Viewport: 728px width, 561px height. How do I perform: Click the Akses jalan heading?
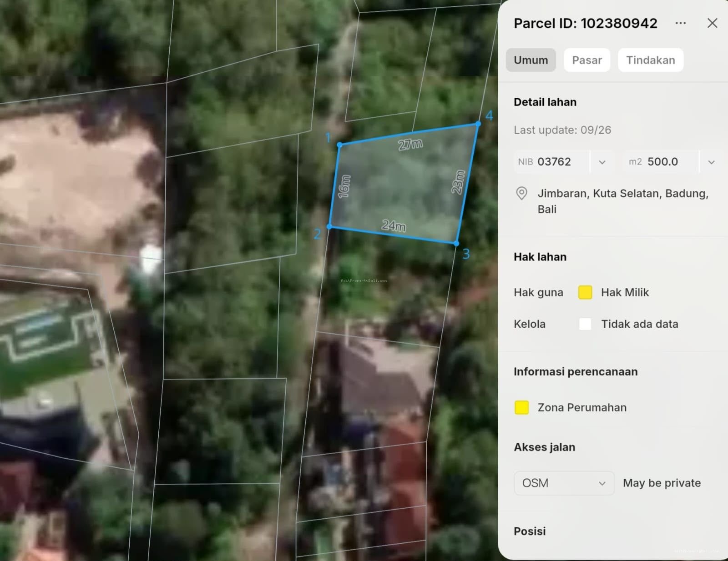544,447
